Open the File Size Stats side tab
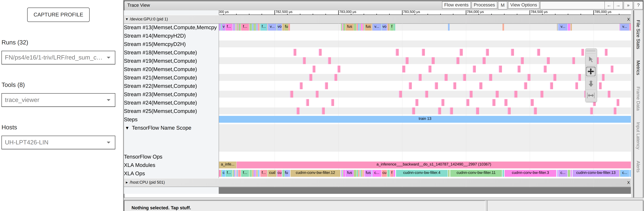Viewport: 644px width, 211px height. click(638, 35)
